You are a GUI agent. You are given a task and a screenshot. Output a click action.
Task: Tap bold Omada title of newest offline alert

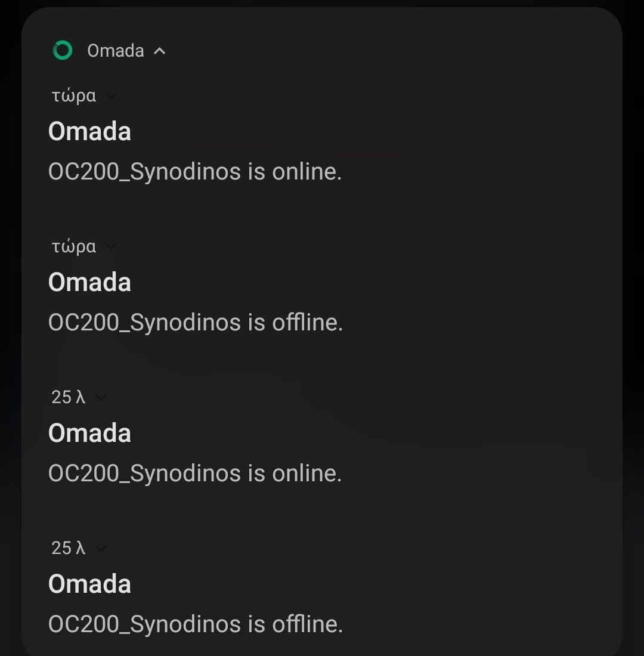tap(89, 283)
